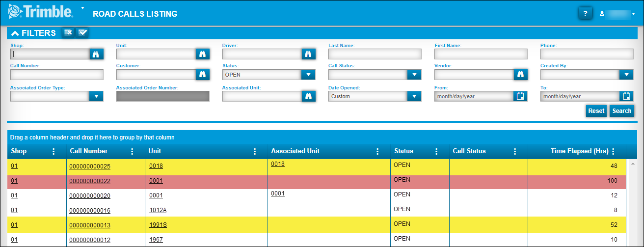Open the Call Number column menu
Screen dimensions: 644x247
click(132, 151)
